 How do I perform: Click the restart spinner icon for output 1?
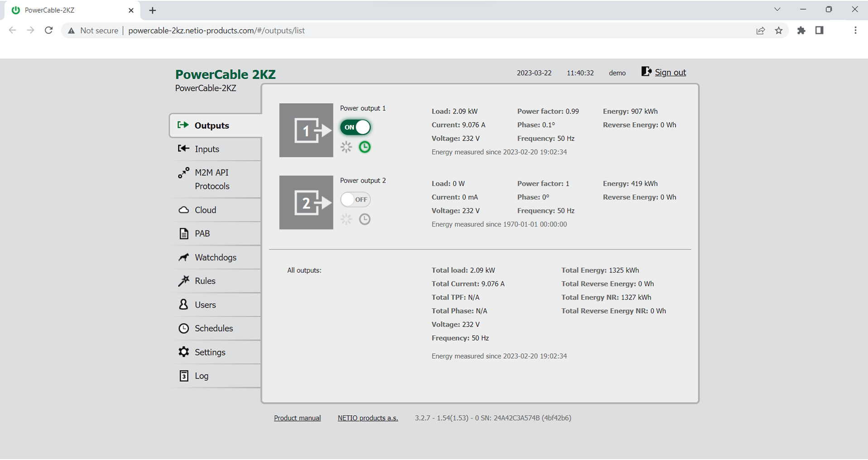tap(346, 147)
